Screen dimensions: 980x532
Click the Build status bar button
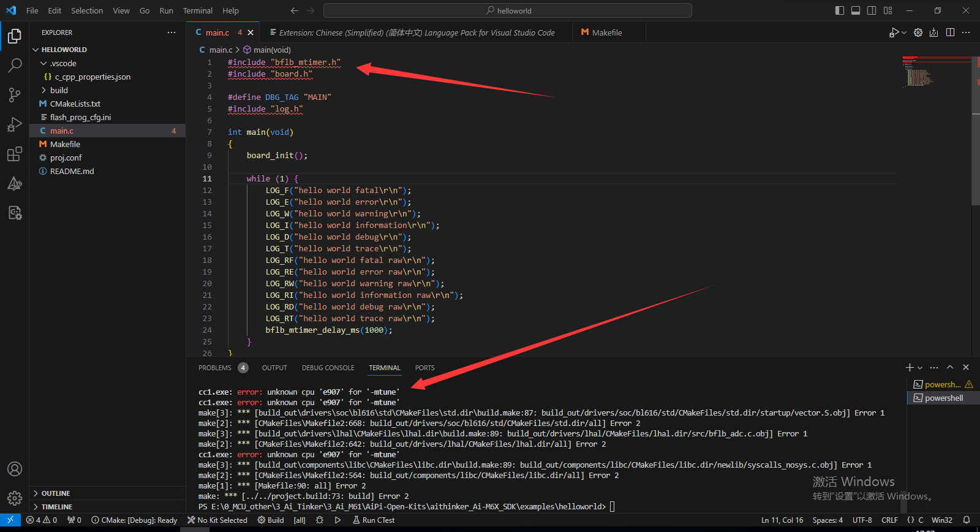271,520
